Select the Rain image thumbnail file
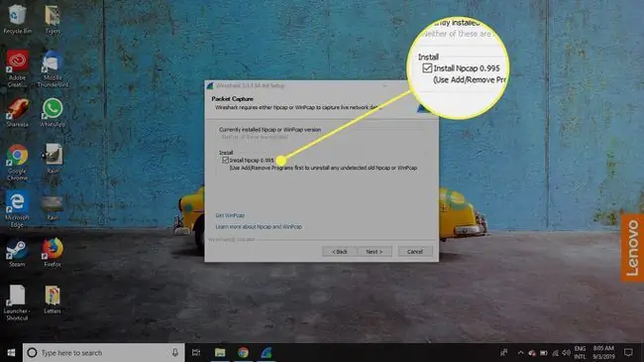Image resolution: width=644 pixels, height=362 pixels. coord(53,207)
